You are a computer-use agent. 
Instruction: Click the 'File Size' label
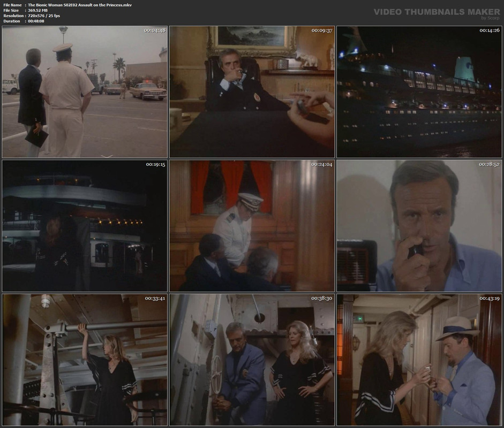pos(11,10)
